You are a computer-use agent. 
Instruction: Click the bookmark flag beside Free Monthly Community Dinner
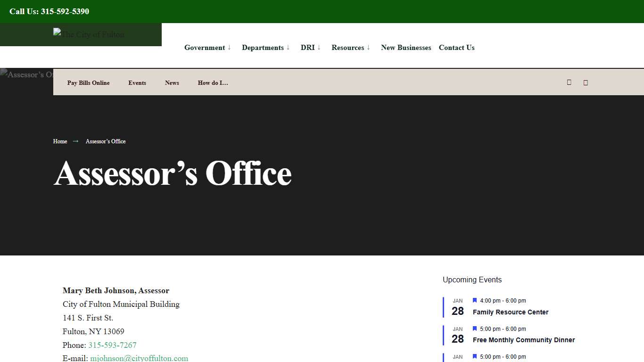click(474, 329)
